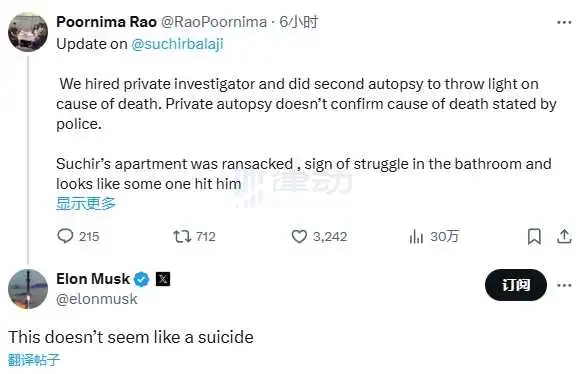View analytics bar chart icon showing 30万
This screenshot has width=587, height=374.
click(x=416, y=236)
